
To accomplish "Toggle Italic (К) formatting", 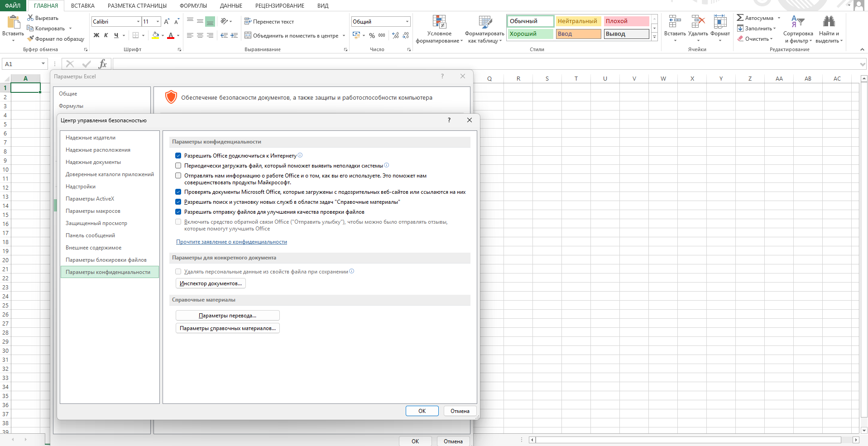I will pos(106,35).
